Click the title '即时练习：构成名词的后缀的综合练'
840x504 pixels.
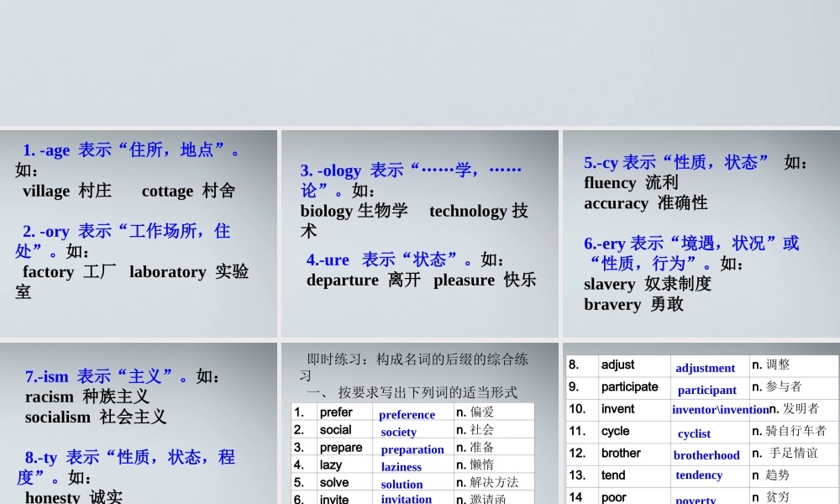[x=417, y=360]
